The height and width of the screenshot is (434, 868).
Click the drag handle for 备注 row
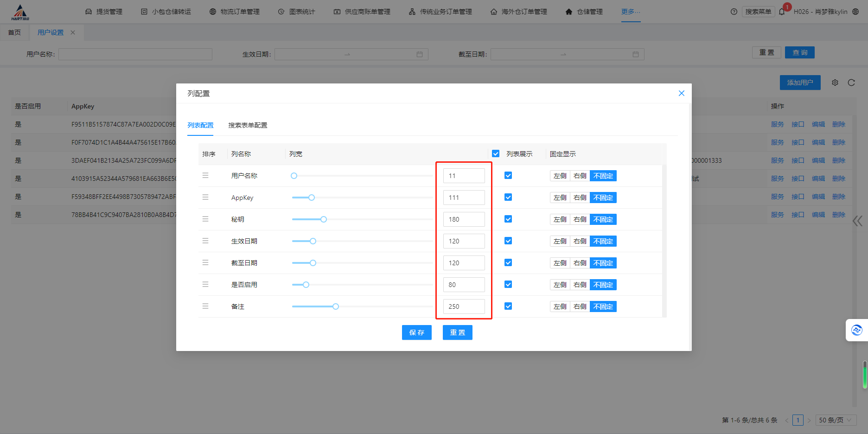point(205,306)
